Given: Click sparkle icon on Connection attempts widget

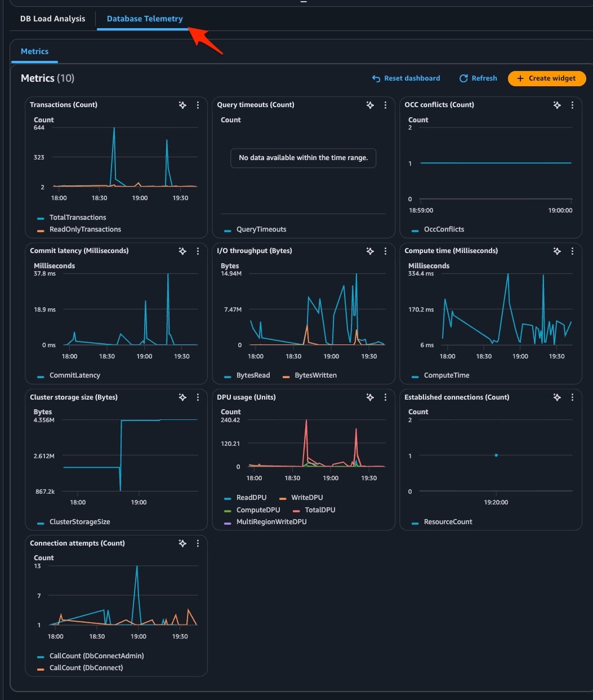Looking at the screenshot, I should pos(182,543).
